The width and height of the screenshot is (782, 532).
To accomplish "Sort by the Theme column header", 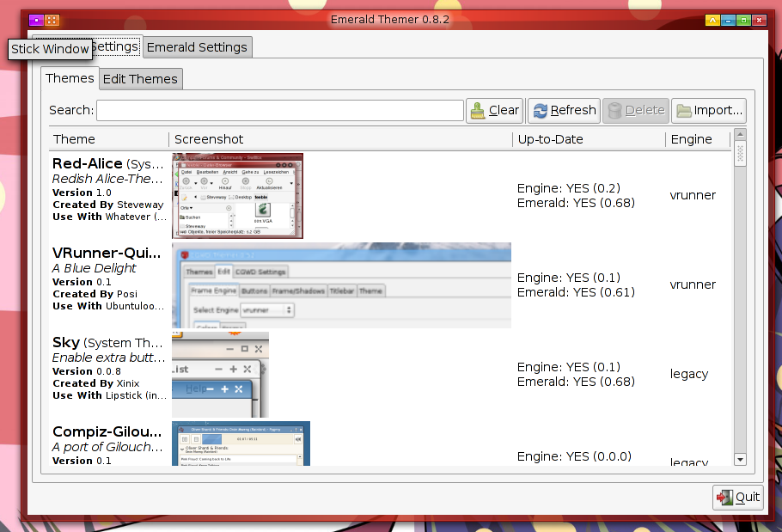I will click(x=109, y=139).
